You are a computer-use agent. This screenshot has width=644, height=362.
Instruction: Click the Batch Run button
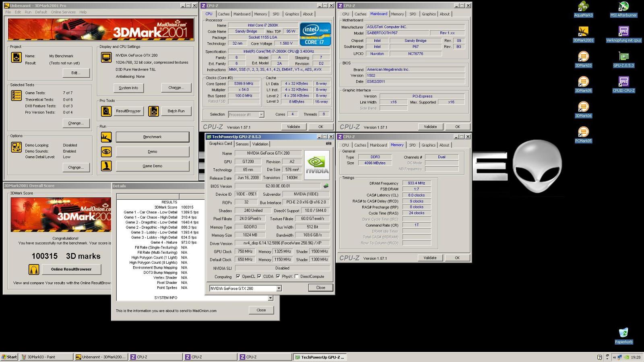(x=176, y=111)
